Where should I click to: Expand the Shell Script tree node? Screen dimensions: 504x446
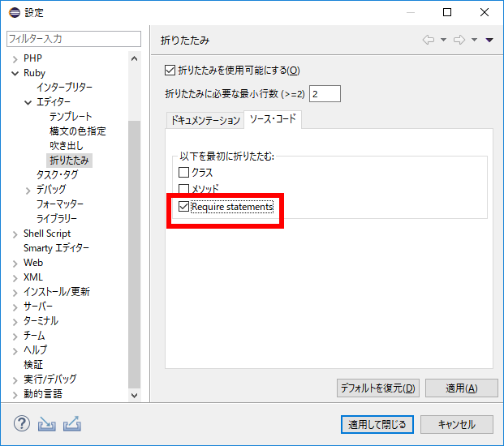click(x=15, y=234)
